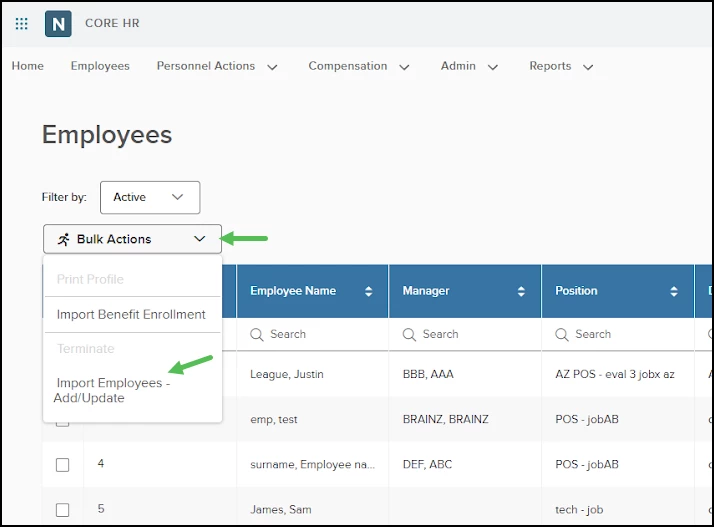Expand the Compensation menu chevron

coord(404,67)
